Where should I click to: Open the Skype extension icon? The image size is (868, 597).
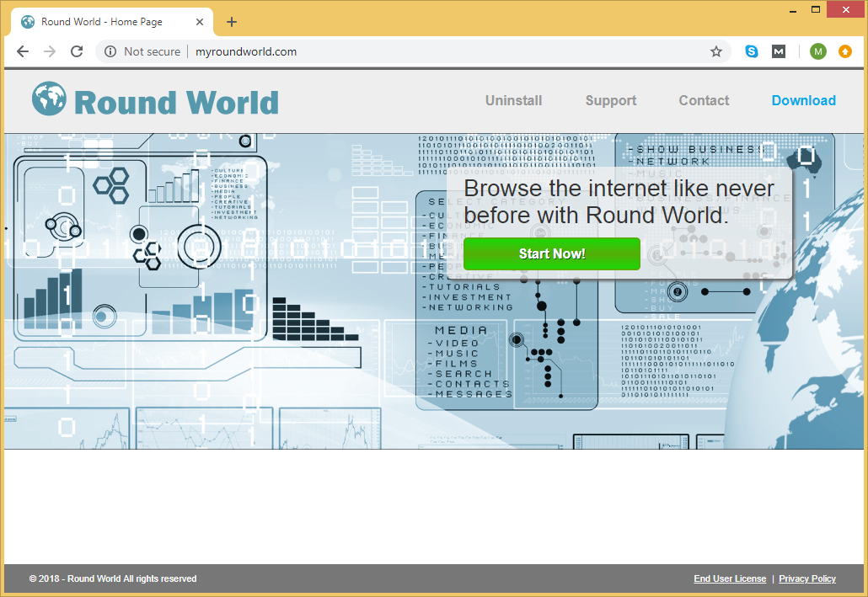(752, 51)
